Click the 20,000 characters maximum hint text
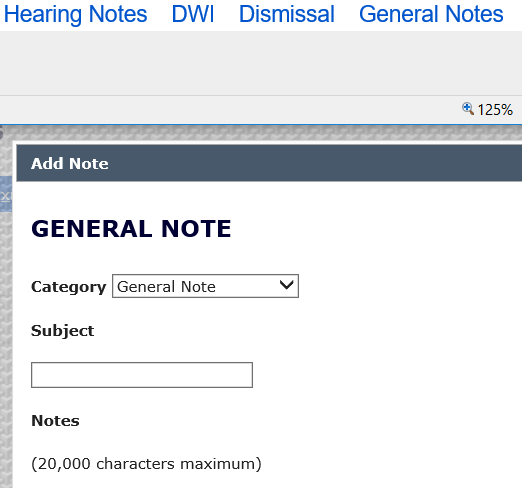This screenshot has width=522, height=488. (x=146, y=464)
